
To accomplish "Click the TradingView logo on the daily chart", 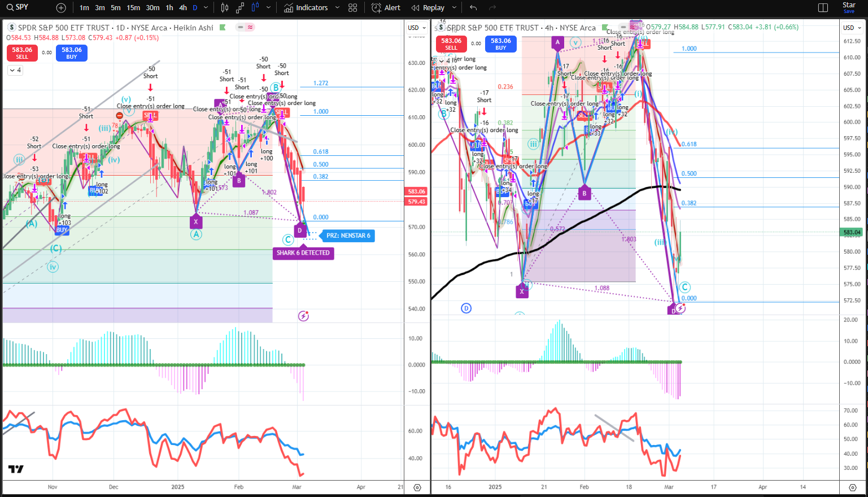I will pyautogui.click(x=16, y=469).
